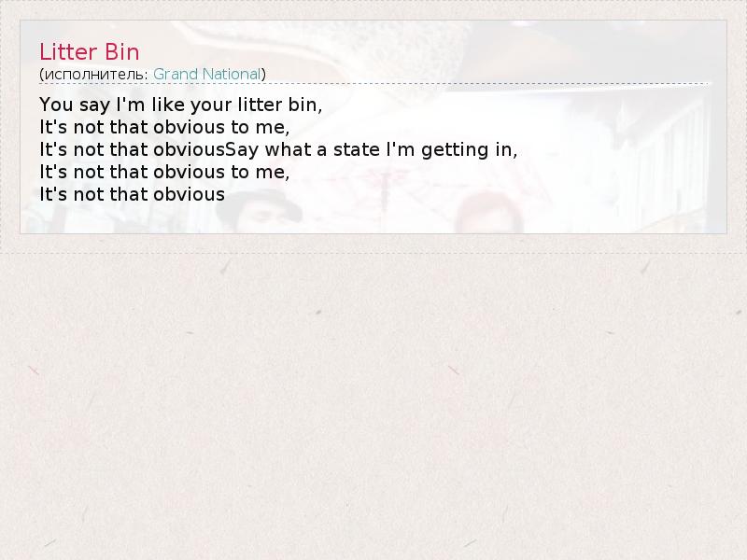Screen dimensions: 747x560
Task: Click the dashed separator under artist name
Action: coord(373,84)
